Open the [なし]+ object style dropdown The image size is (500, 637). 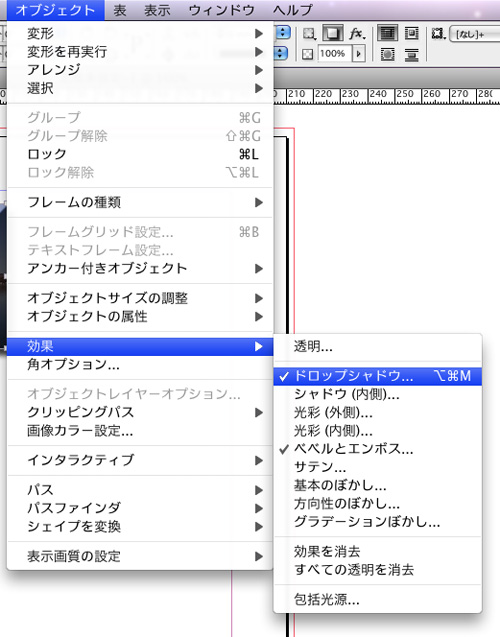(474, 34)
